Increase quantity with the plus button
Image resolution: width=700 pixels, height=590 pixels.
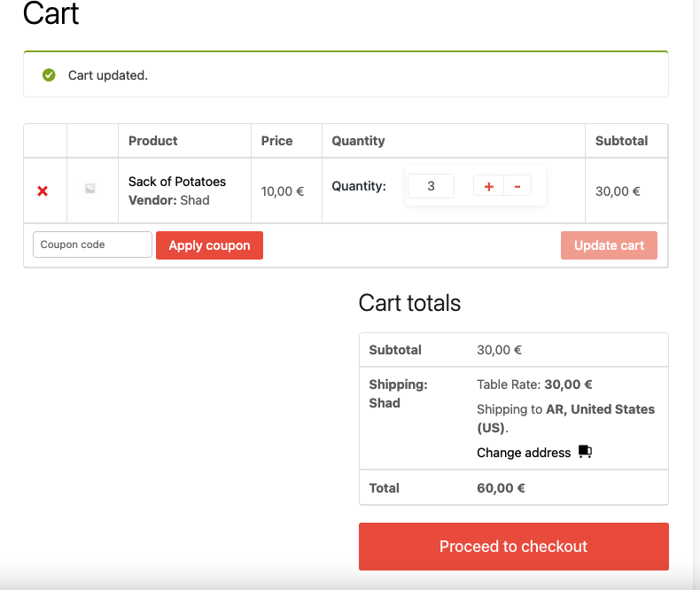[489, 186]
